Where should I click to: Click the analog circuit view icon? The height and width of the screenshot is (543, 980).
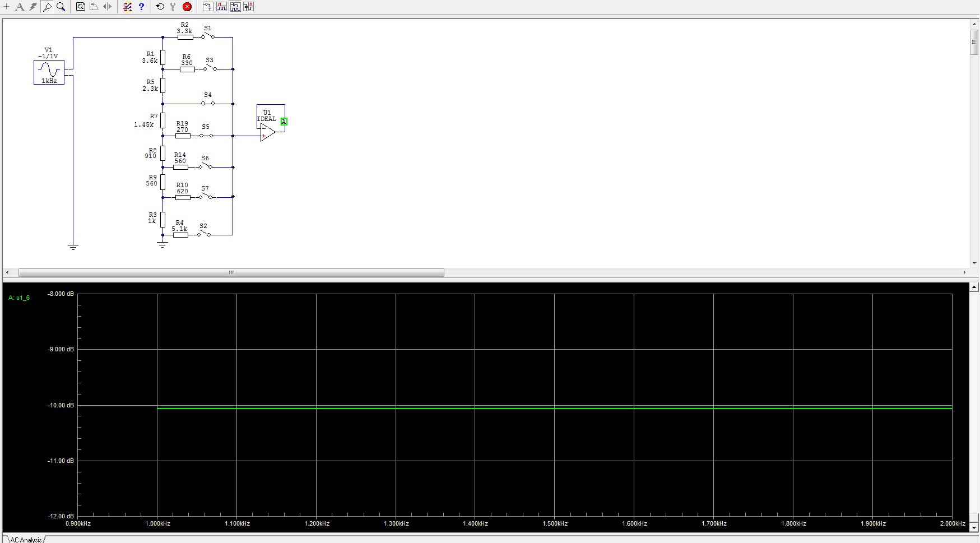pos(208,7)
